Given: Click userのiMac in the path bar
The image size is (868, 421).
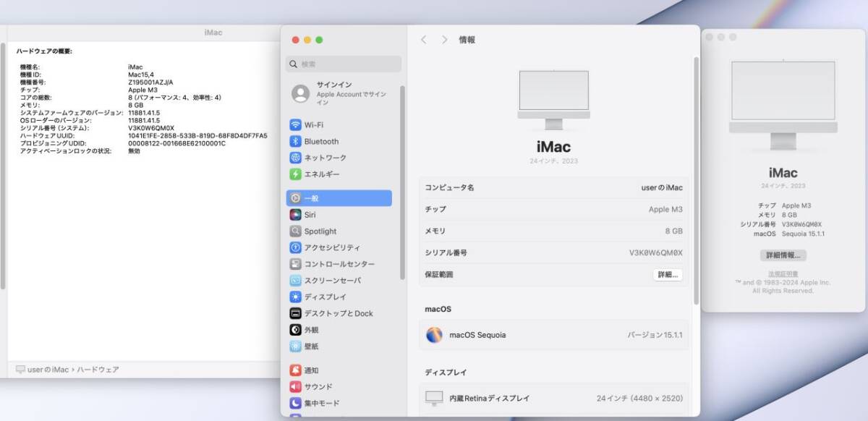Looking at the screenshot, I should click(x=48, y=370).
